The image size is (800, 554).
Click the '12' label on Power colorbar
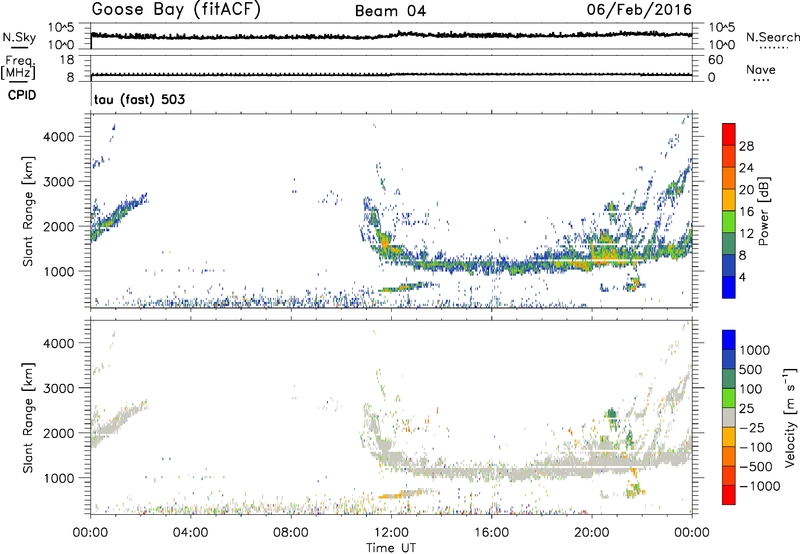746,234
